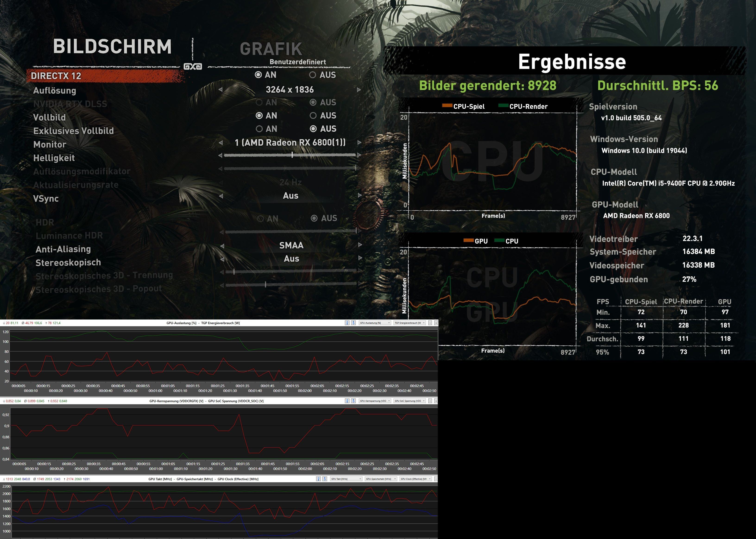The height and width of the screenshot is (539, 756).
Task: Click left arrow next to Stereoskopisch value
Action: tap(222, 259)
